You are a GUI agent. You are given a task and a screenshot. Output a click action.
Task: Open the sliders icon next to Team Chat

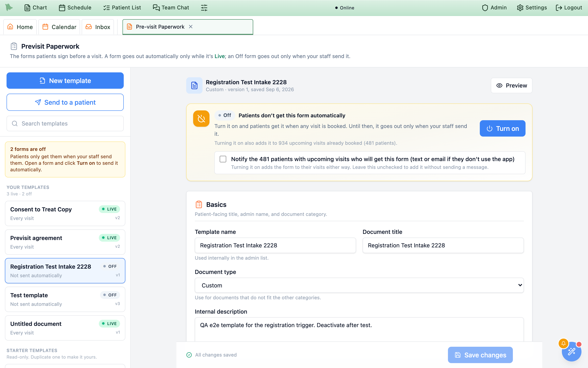[x=204, y=8]
